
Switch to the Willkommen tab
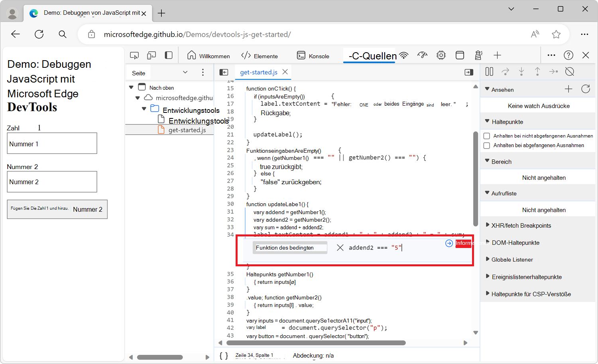pos(209,55)
